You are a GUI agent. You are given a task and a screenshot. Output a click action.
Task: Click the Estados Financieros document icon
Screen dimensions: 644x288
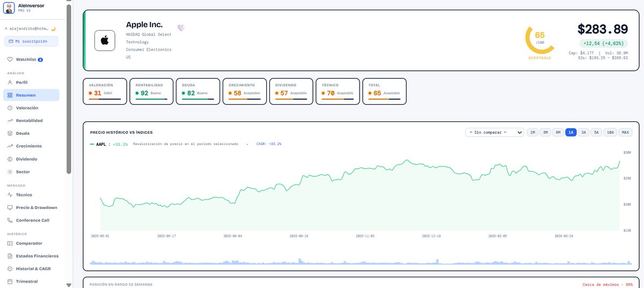click(x=10, y=256)
